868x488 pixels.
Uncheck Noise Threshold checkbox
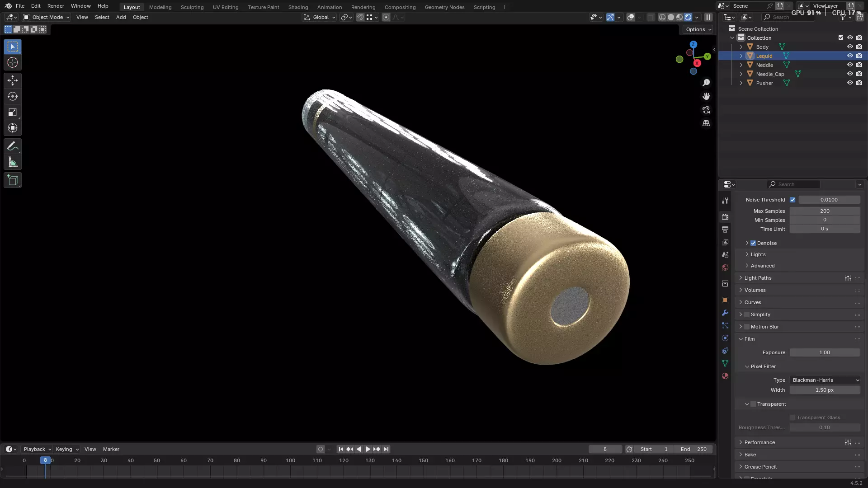(x=793, y=200)
